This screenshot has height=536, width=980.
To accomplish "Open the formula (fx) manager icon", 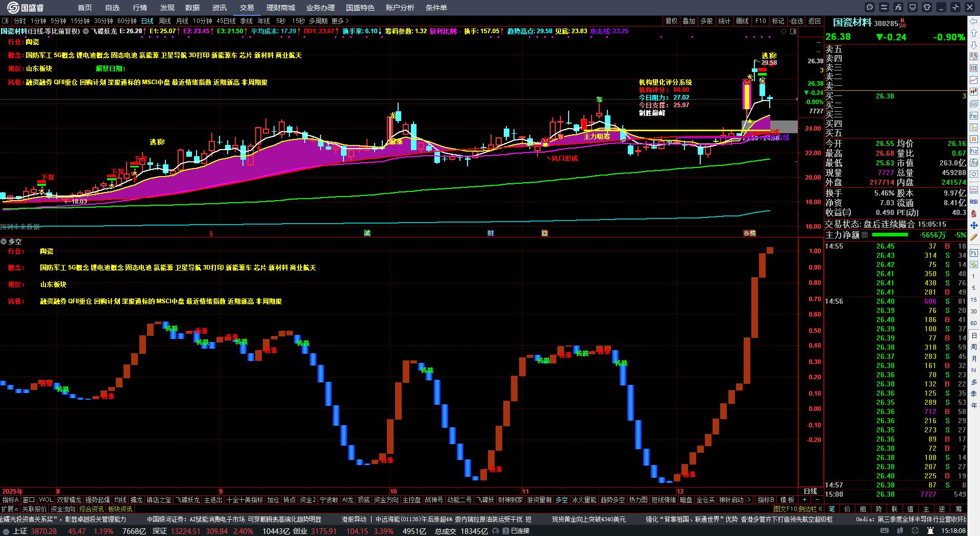I will pos(898,7).
